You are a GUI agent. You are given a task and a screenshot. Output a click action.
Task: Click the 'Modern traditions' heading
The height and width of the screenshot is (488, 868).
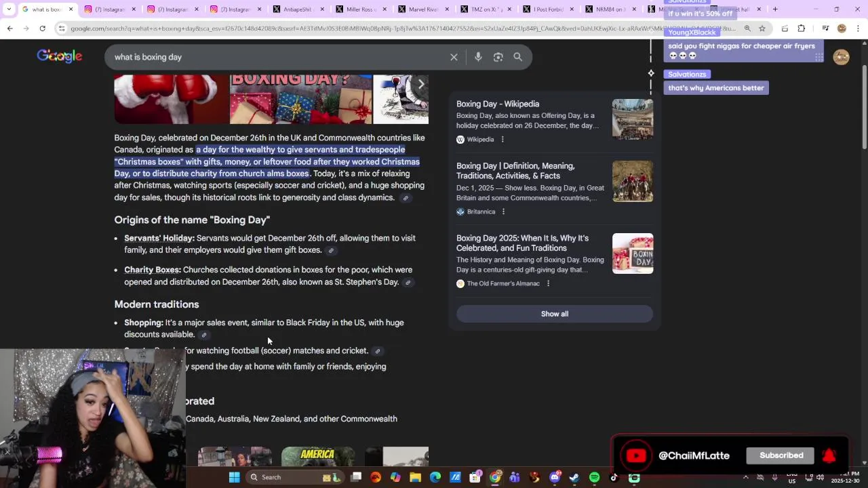point(157,305)
